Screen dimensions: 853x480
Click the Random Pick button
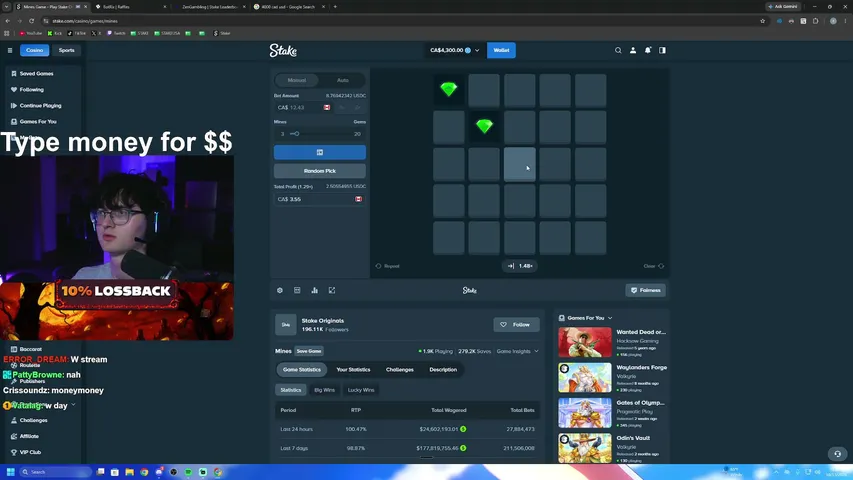[x=320, y=171]
